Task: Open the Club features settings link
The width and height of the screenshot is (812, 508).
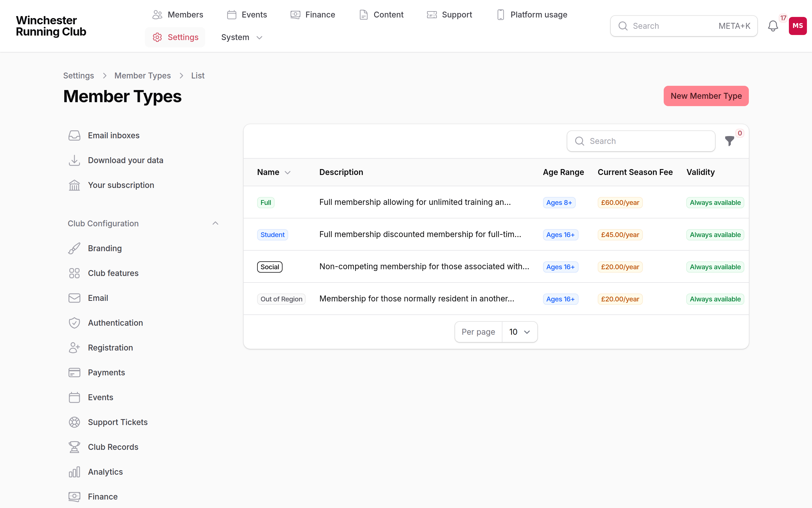Action: tap(113, 273)
